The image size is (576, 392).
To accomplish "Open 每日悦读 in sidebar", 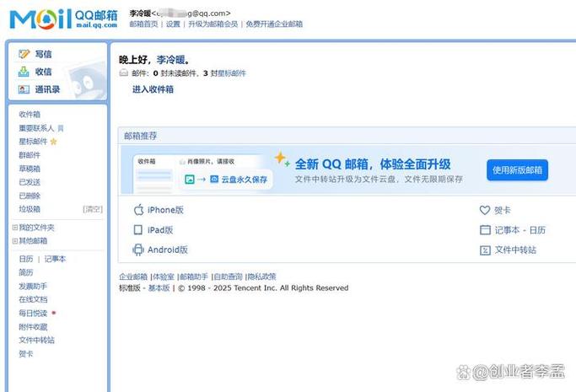I will tap(33, 313).
